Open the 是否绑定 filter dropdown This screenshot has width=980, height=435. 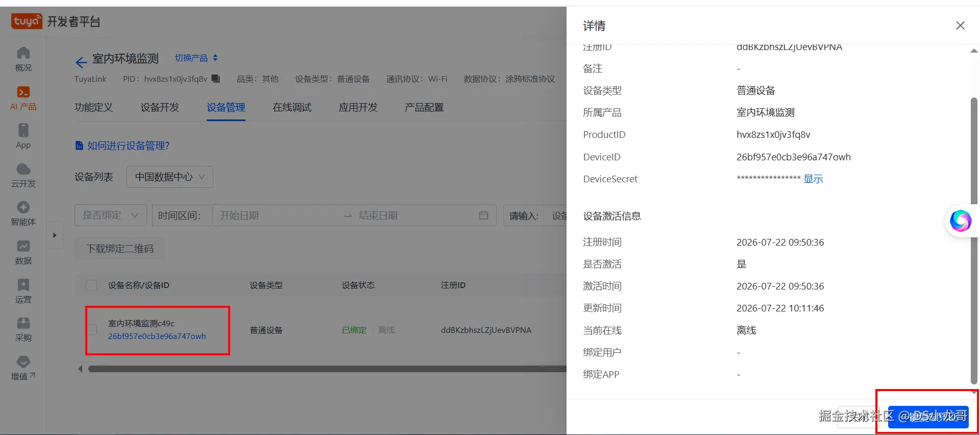point(111,215)
